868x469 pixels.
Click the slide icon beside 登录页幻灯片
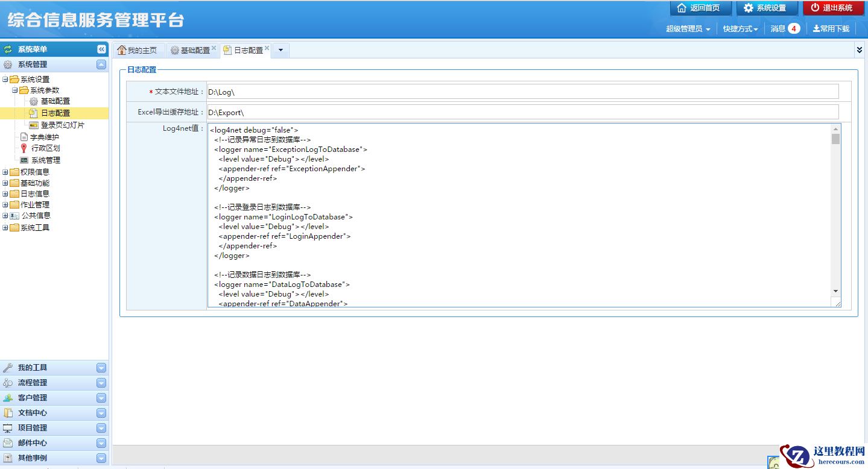[x=34, y=125]
